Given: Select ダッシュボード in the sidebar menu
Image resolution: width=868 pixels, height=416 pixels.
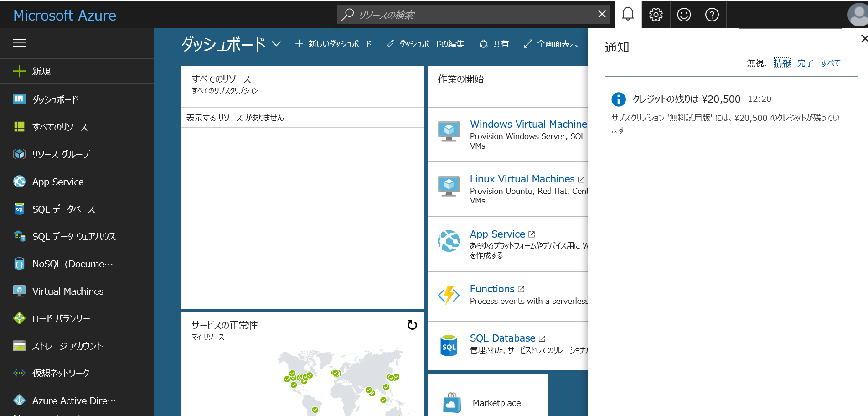Looking at the screenshot, I should coord(77,99).
